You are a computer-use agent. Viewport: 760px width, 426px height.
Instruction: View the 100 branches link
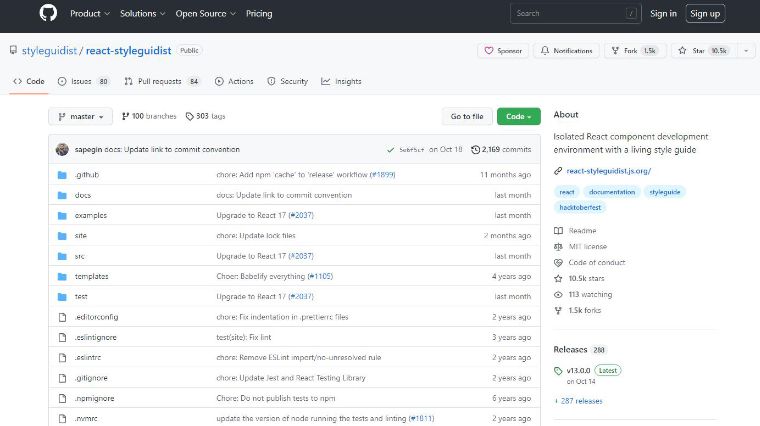click(x=149, y=116)
